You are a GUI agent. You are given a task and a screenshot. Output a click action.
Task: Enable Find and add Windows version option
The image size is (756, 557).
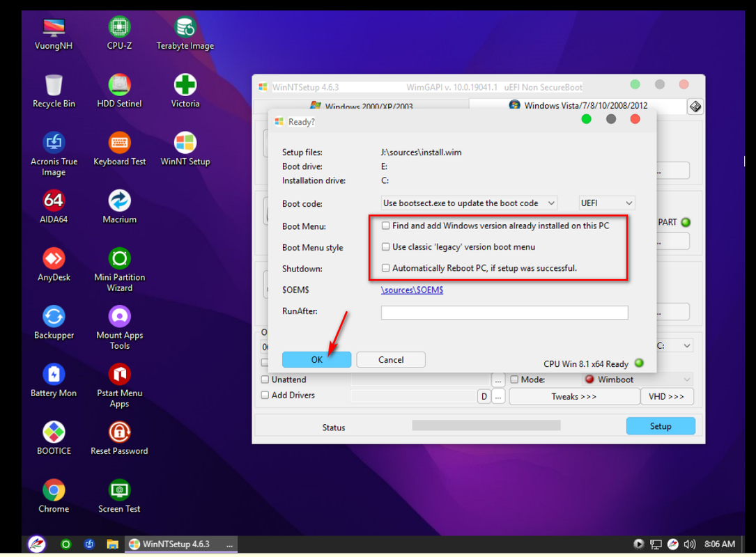click(x=386, y=226)
